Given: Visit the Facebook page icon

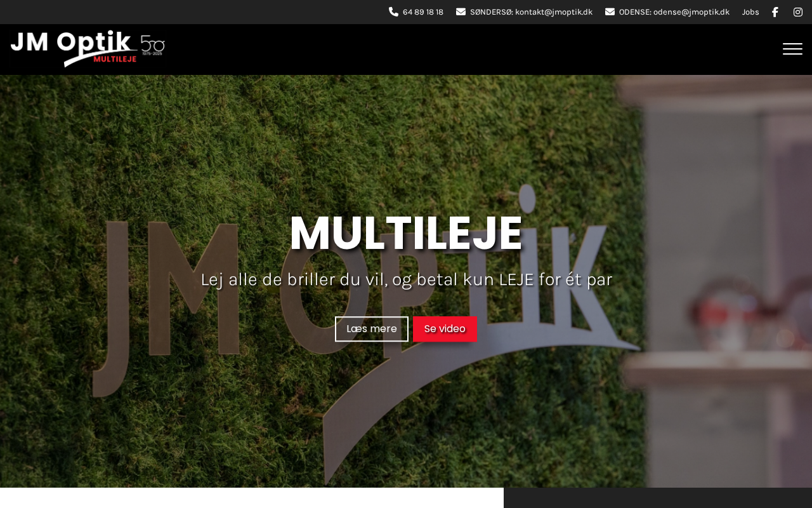Looking at the screenshot, I should pyautogui.click(x=775, y=12).
